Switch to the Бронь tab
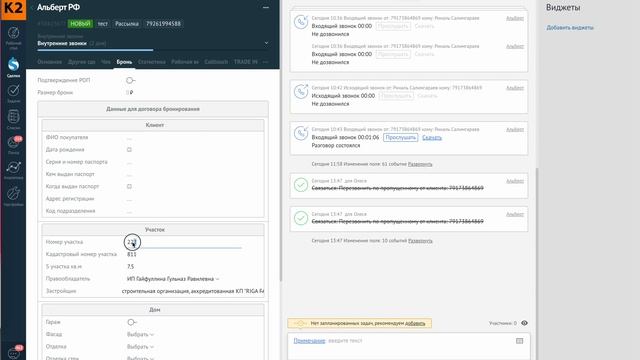Screen dimensions: 640x360 124,62
